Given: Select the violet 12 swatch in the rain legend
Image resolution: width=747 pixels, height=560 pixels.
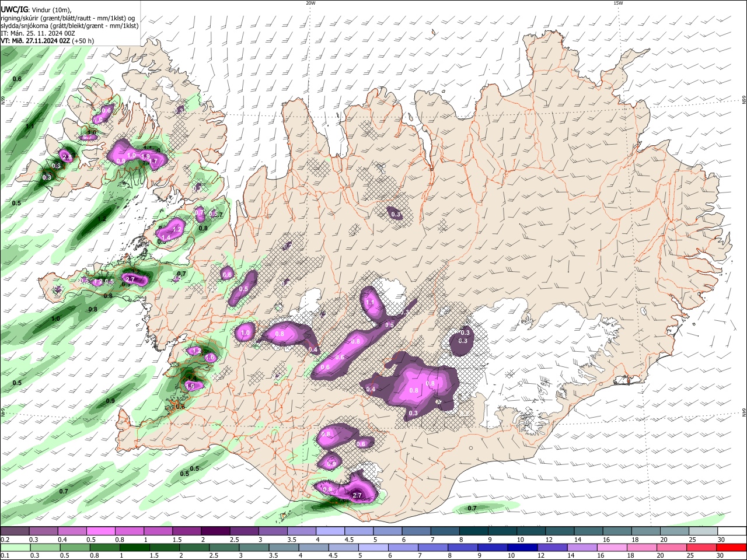Looking at the screenshot, I should (x=551, y=547).
